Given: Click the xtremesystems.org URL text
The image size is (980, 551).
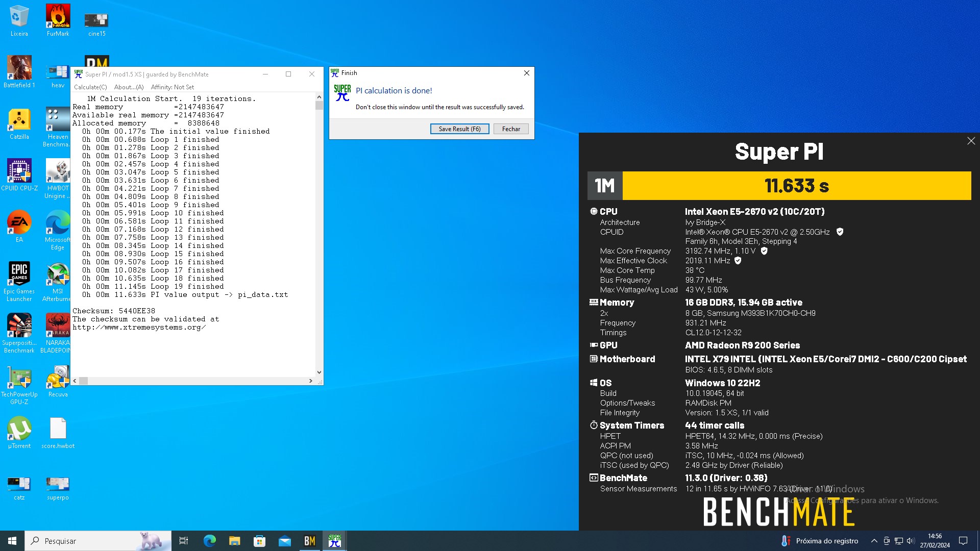Looking at the screenshot, I should [139, 328].
